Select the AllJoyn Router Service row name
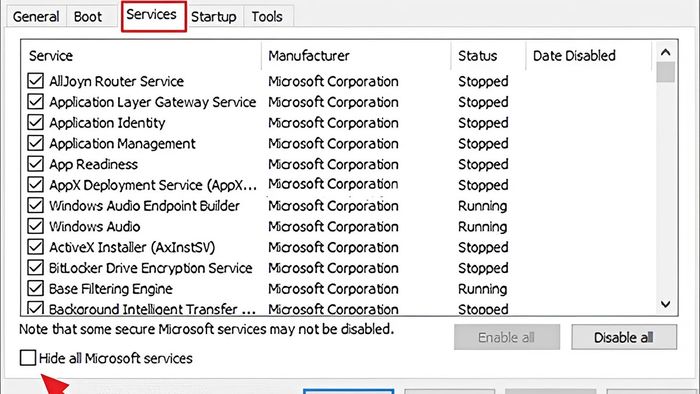Viewport: 700px width, 394px height. point(117,81)
